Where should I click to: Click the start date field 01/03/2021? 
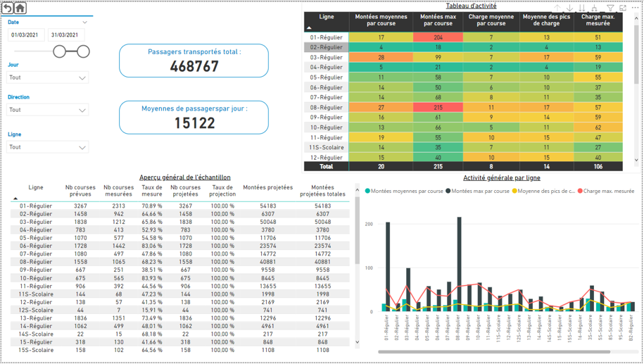(26, 35)
